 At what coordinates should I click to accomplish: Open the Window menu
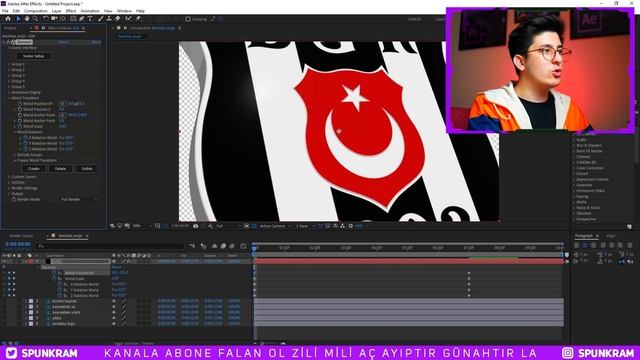tap(124, 11)
